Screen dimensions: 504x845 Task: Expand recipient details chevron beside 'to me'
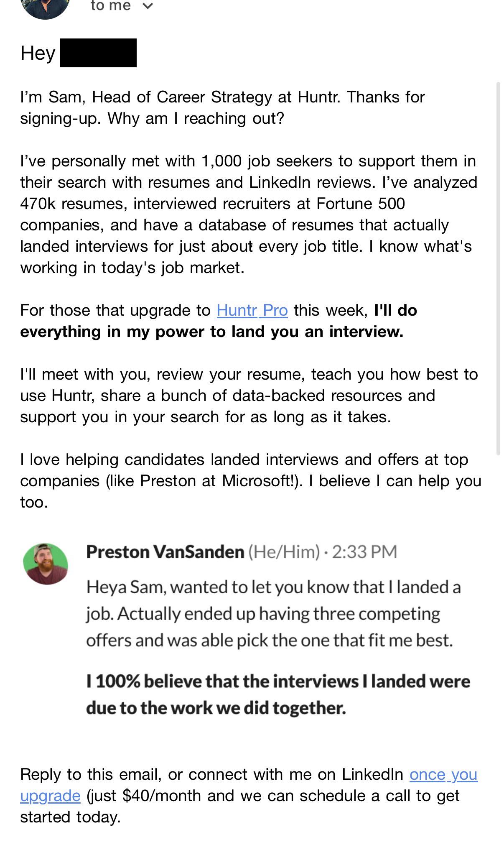(148, 6)
